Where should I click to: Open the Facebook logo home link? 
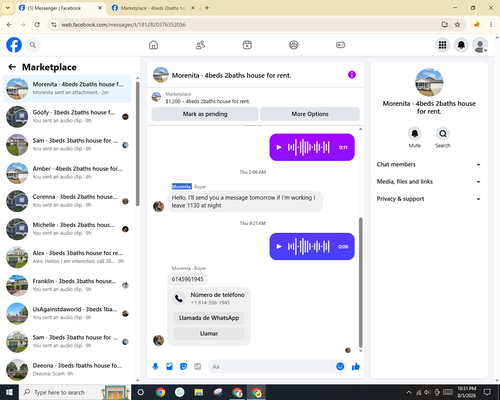[x=14, y=45]
